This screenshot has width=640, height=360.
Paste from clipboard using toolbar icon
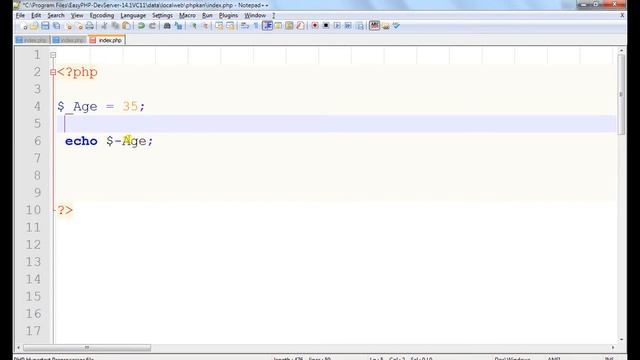click(x=127, y=26)
